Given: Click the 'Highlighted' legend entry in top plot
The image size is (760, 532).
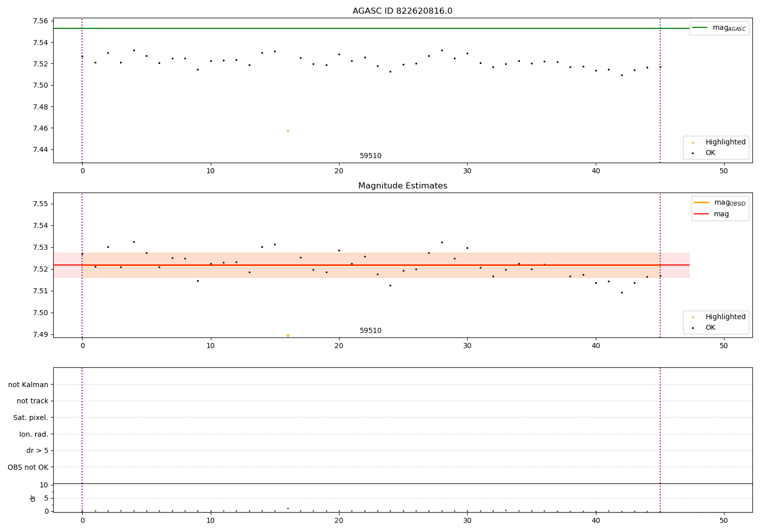Looking at the screenshot, I should tap(719, 142).
